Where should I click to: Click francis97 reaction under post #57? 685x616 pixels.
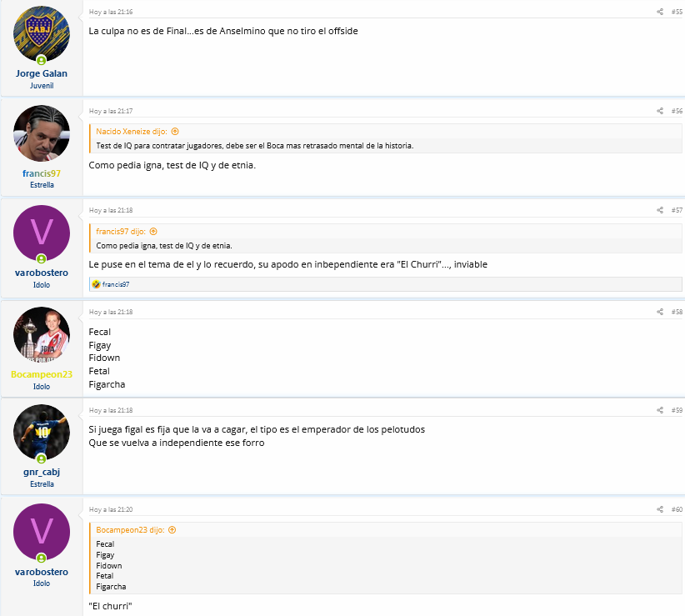(116, 284)
